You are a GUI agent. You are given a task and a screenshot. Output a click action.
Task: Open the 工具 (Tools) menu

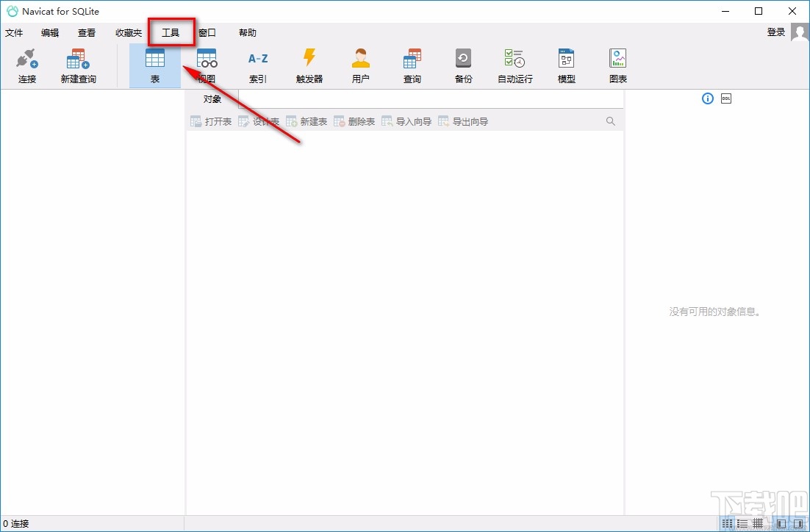pyautogui.click(x=171, y=32)
